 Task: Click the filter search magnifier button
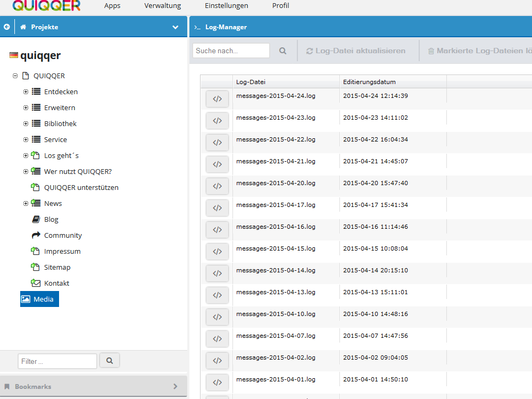coord(110,361)
